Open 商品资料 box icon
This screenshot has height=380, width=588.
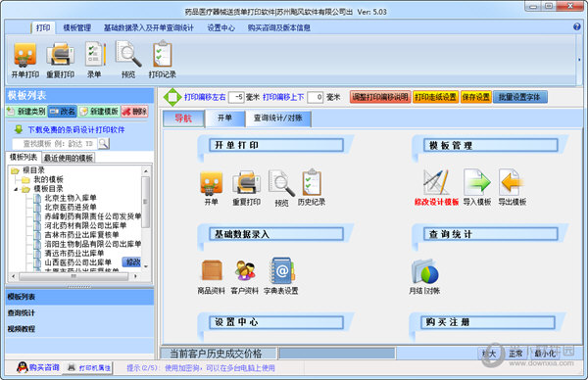coord(211,276)
